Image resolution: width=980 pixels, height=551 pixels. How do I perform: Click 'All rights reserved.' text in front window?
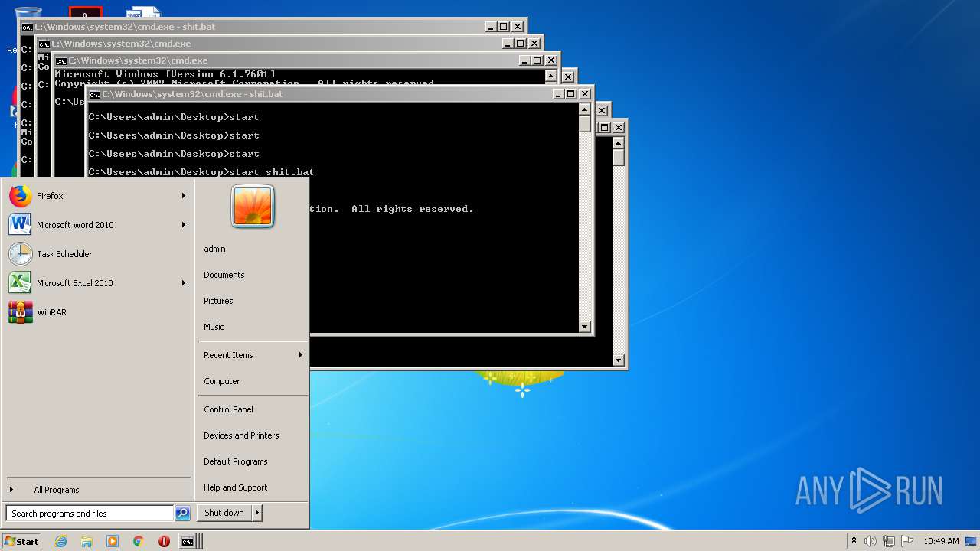click(413, 209)
